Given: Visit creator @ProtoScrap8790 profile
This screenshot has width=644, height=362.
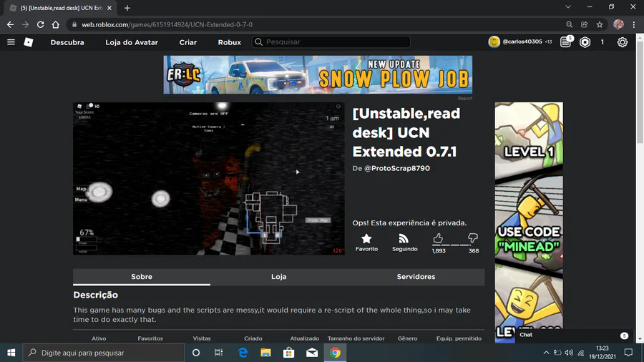Looking at the screenshot, I should [396, 168].
